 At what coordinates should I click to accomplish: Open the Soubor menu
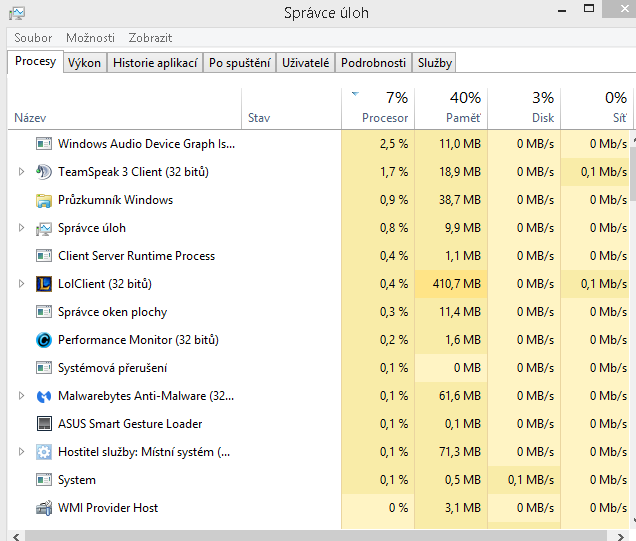point(33,38)
